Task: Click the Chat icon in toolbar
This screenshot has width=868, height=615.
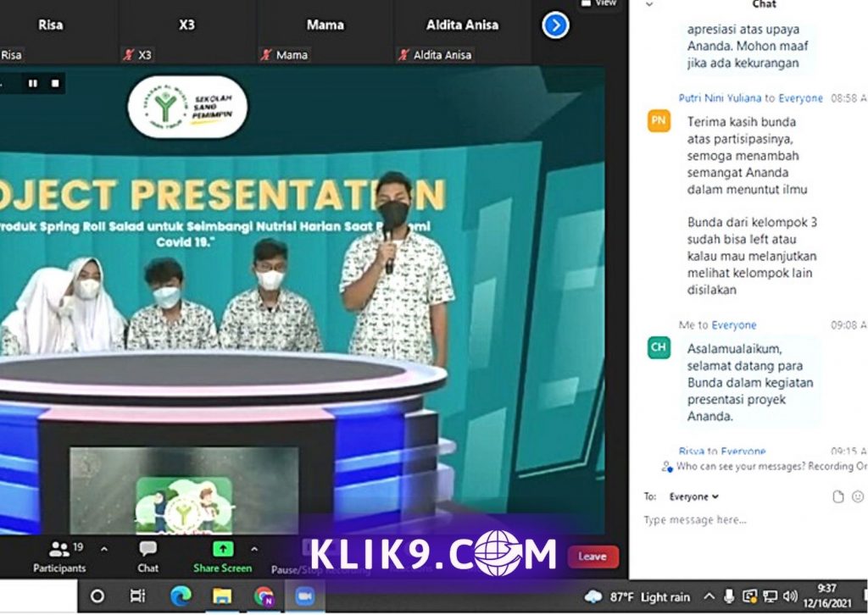Action: click(147, 549)
